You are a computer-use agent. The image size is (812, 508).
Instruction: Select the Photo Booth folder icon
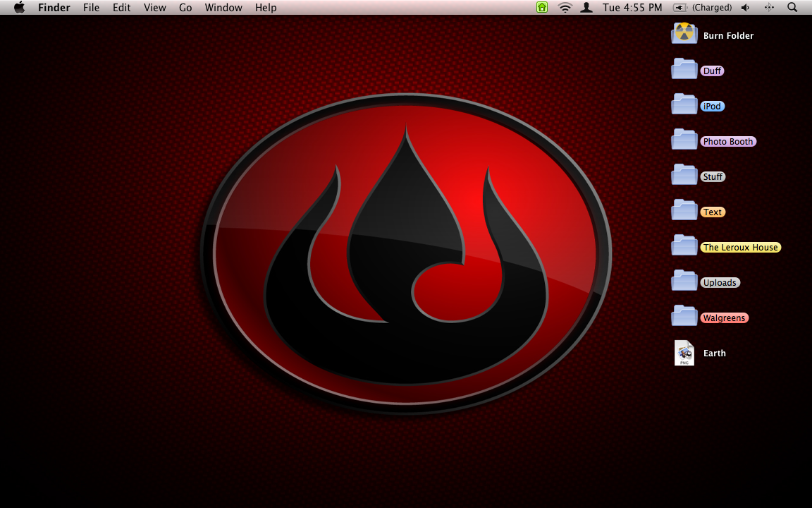[x=684, y=140]
